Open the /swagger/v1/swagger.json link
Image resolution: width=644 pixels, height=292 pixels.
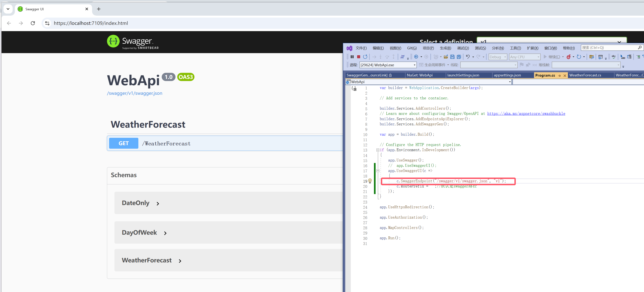135,93
